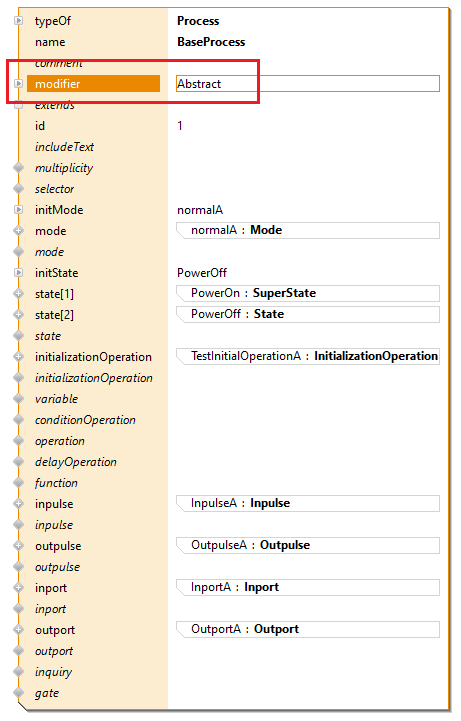Expand the initState arrow
Screen dimensions: 461x721
[18, 273]
